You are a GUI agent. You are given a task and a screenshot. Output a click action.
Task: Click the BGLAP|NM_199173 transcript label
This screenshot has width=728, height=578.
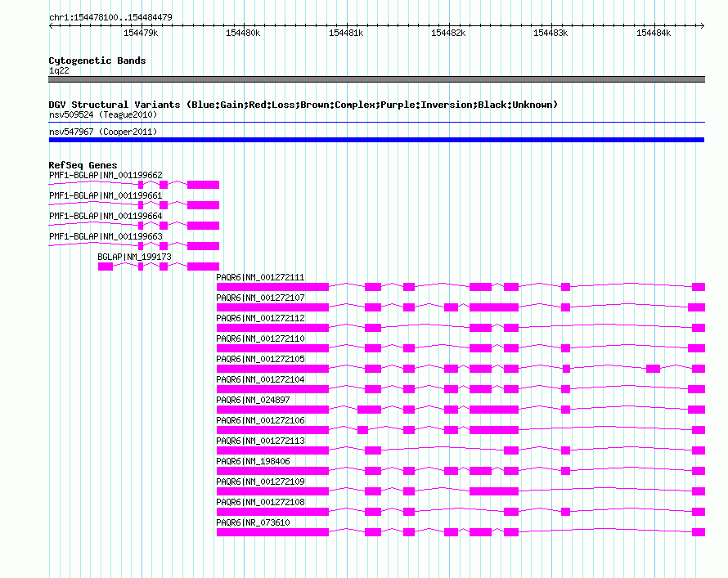(x=135, y=257)
